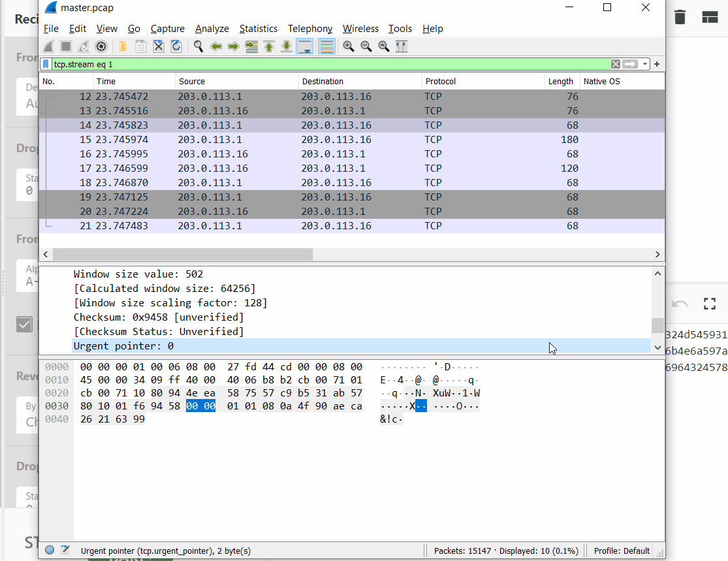Click packet list scroll left arrow

46,254
